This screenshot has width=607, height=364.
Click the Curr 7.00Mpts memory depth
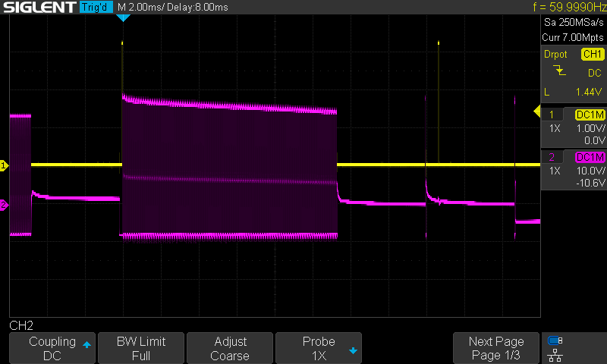pos(573,37)
